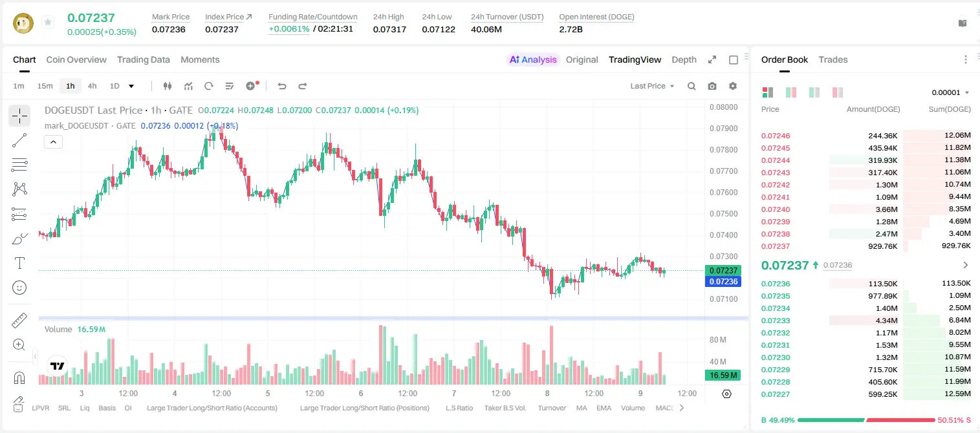Switch to the Trades tab
980x433 pixels.
pos(833,59)
